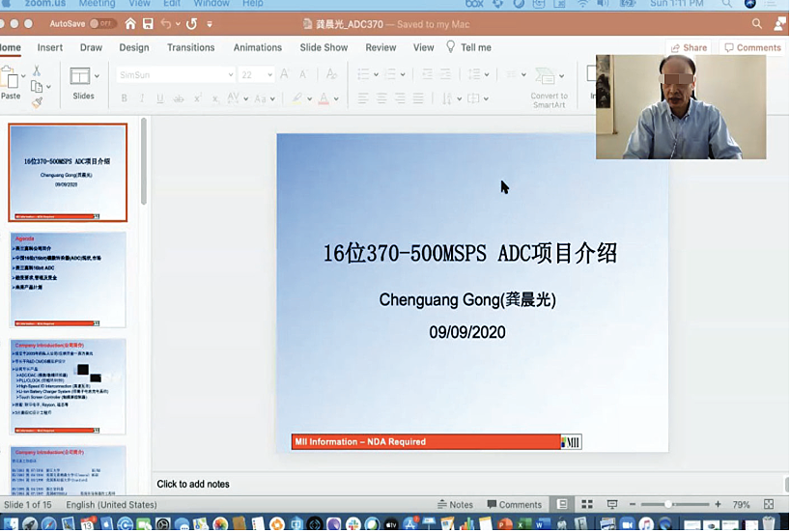790x532 pixels.
Task: Open the font size 22 dropdown
Action: pyautogui.click(x=270, y=74)
